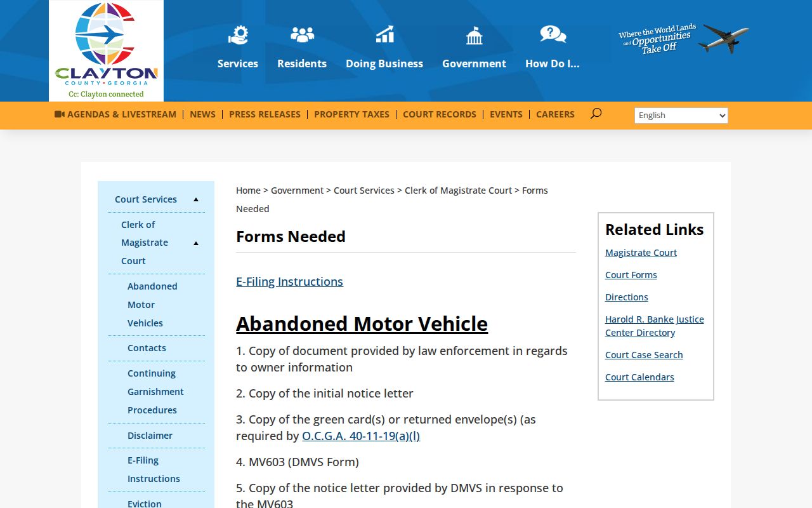Collapse the Clerk of Magistrate Court arrow
This screenshot has height=508, width=812.
coord(196,243)
